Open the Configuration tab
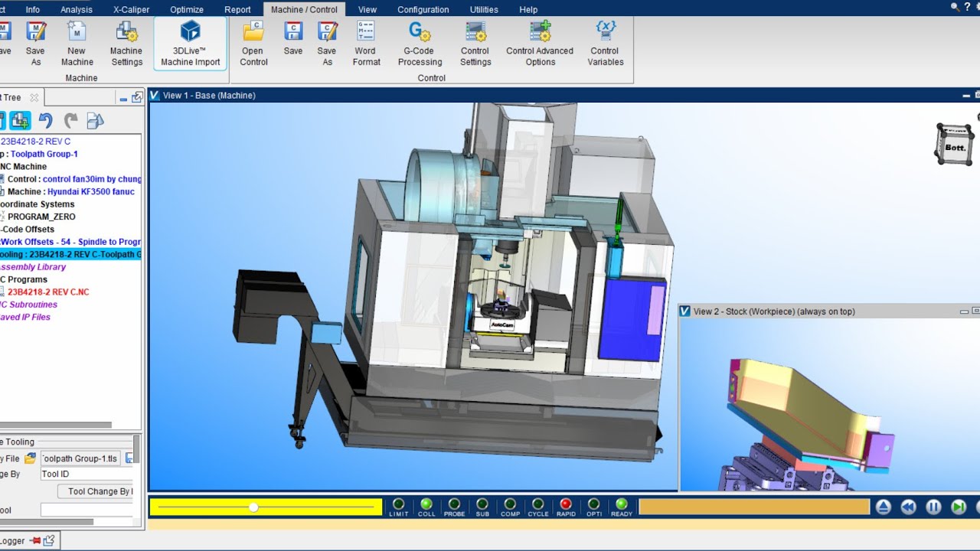The width and height of the screenshot is (980, 551). click(x=423, y=9)
